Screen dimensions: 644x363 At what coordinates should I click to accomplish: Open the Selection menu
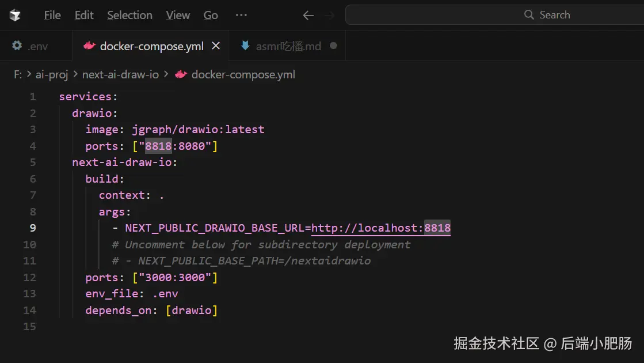point(129,15)
